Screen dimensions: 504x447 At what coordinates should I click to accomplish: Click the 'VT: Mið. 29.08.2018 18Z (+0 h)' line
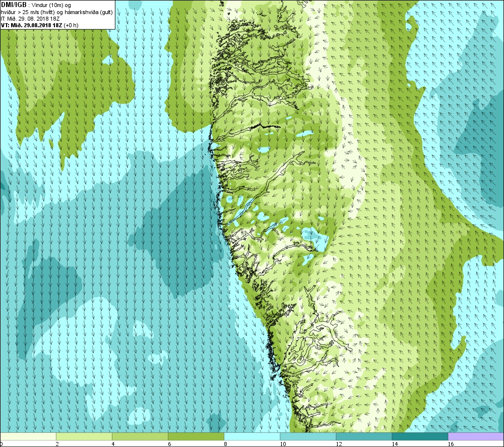(39, 25)
